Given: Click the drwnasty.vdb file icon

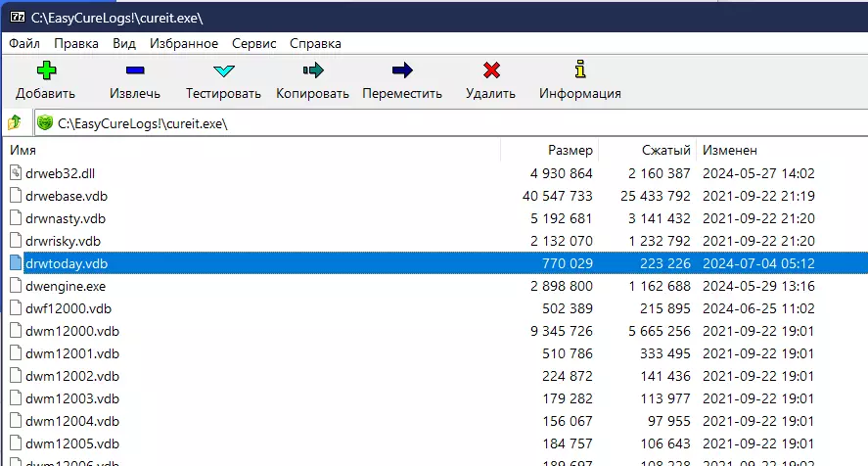Looking at the screenshot, I should click(16, 218).
